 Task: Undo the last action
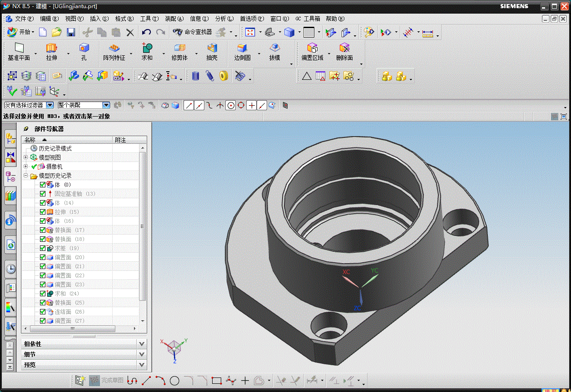[146, 32]
